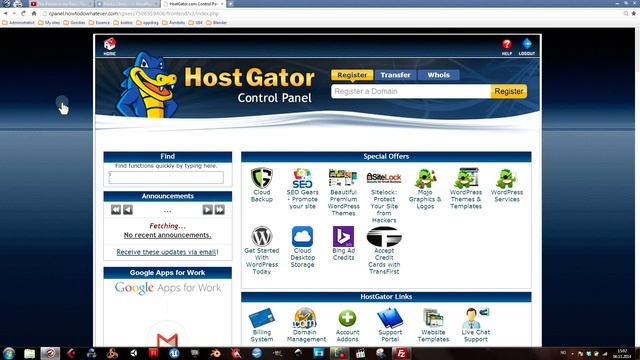
Task: Click the address bar URL
Action: pyautogui.click(x=134, y=13)
